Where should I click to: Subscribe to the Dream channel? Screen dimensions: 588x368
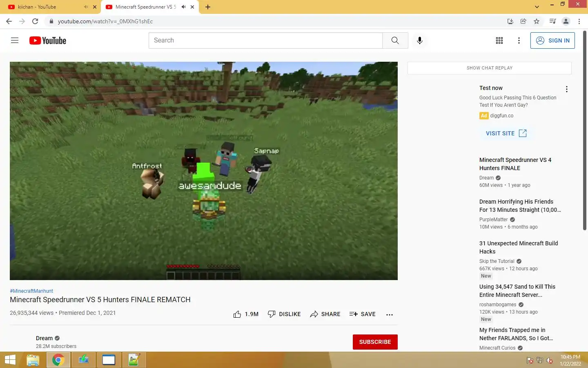click(375, 342)
